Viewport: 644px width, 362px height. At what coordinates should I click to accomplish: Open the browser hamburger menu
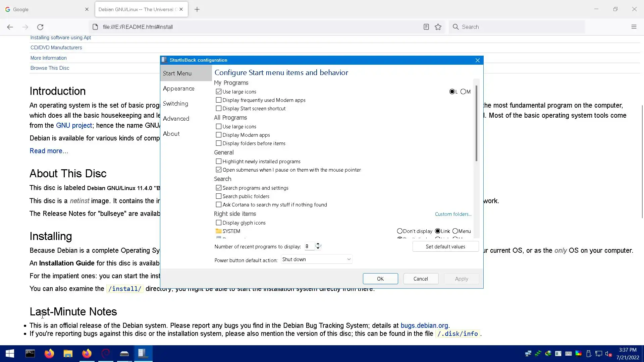[x=634, y=27]
